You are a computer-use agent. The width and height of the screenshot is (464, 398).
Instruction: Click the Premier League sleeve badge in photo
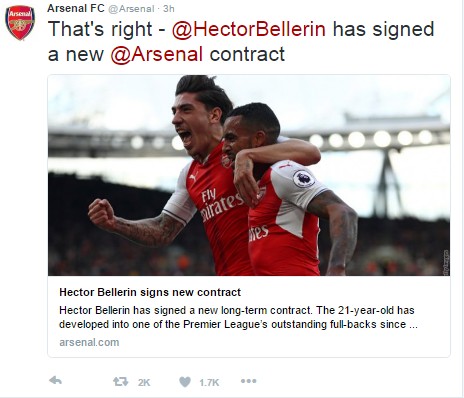tap(304, 178)
